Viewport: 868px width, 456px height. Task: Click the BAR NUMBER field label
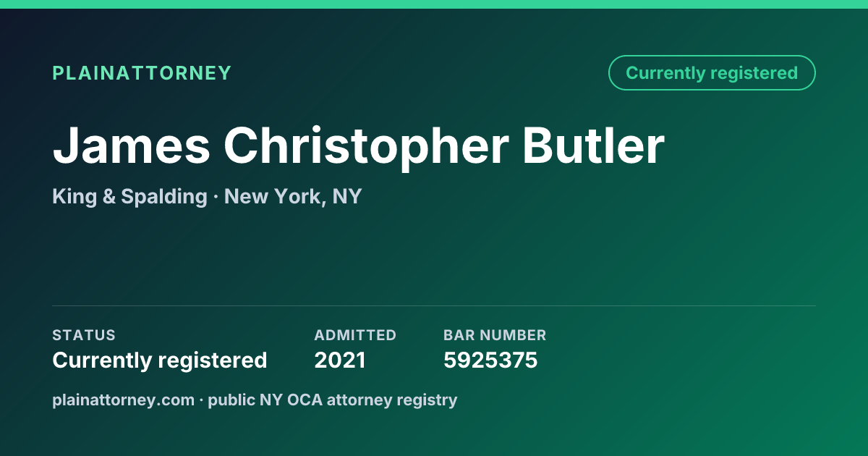pyautogui.click(x=495, y=335)
